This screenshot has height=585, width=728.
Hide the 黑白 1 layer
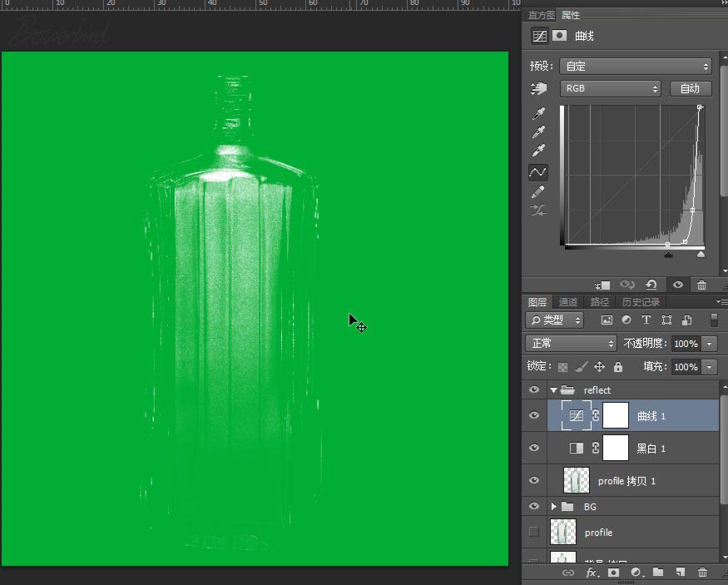tap(534, 449)
